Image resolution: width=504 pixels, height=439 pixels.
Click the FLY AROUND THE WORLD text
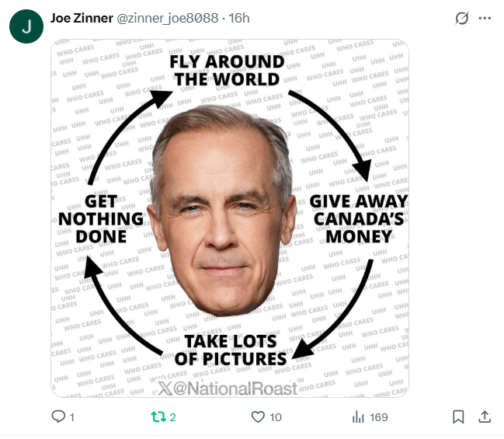(227, 70)
